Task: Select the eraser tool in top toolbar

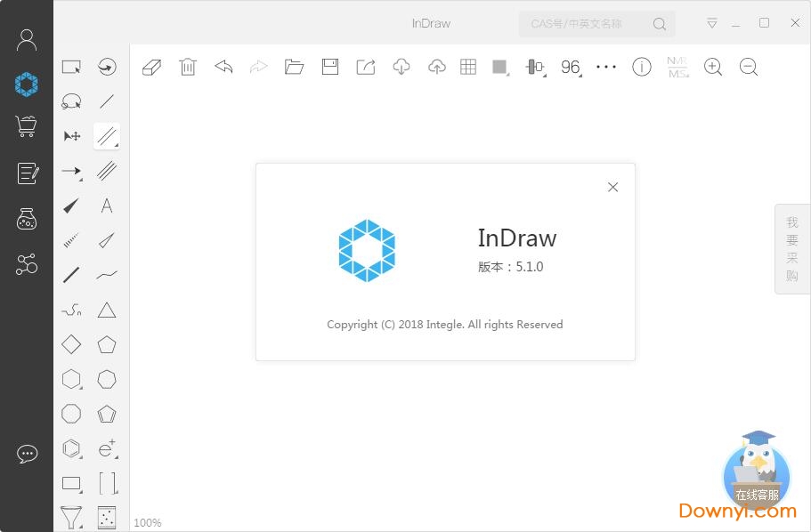Action: (x=152, y=68)
